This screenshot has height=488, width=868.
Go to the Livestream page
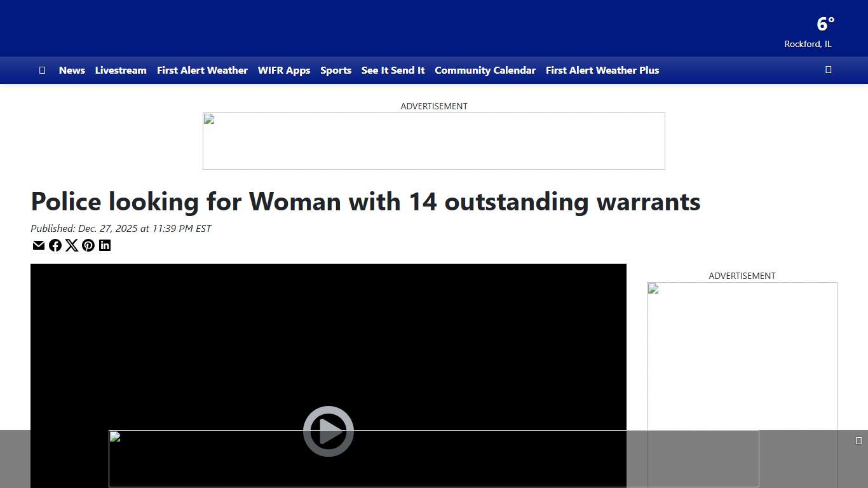click(x=121, y=70)
